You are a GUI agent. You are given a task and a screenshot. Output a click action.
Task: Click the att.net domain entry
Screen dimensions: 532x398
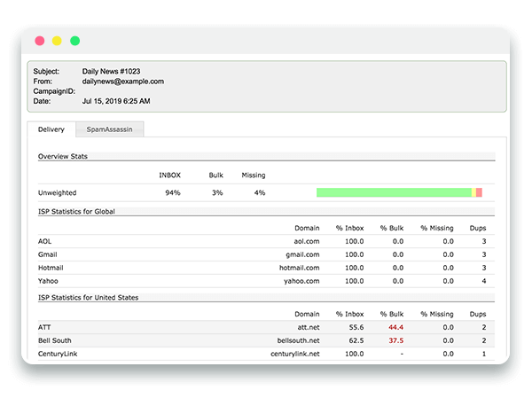306,327
